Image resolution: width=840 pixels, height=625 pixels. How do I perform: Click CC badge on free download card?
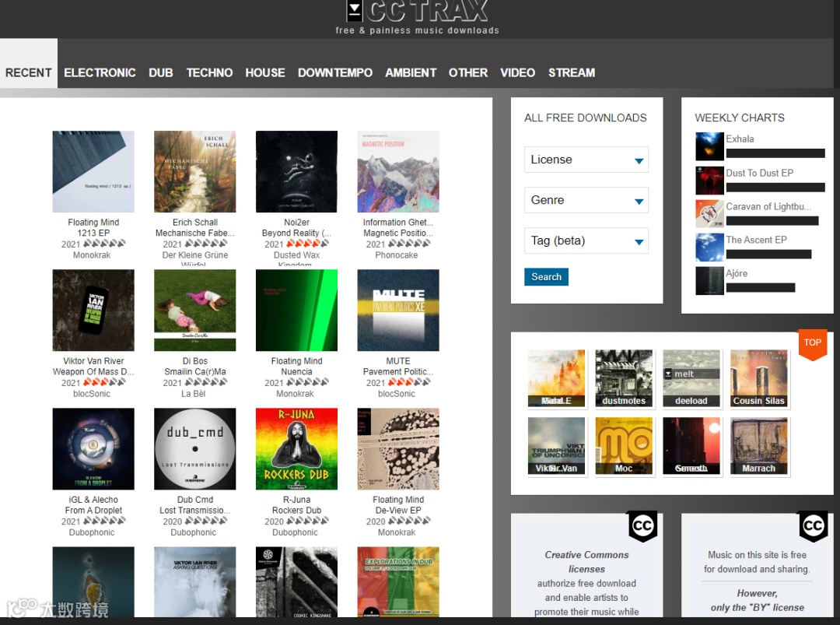(x=814, y=526)
